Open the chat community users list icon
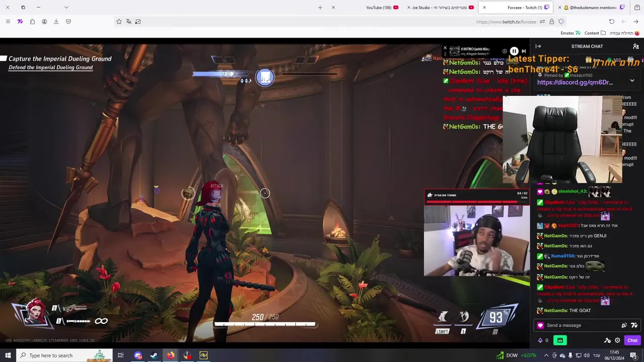644x362 pixels. [636, 46]
